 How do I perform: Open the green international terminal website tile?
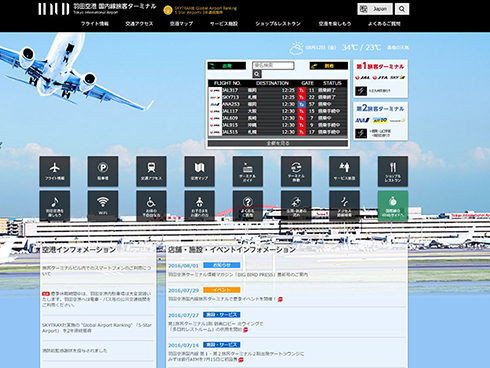[393, 206]
